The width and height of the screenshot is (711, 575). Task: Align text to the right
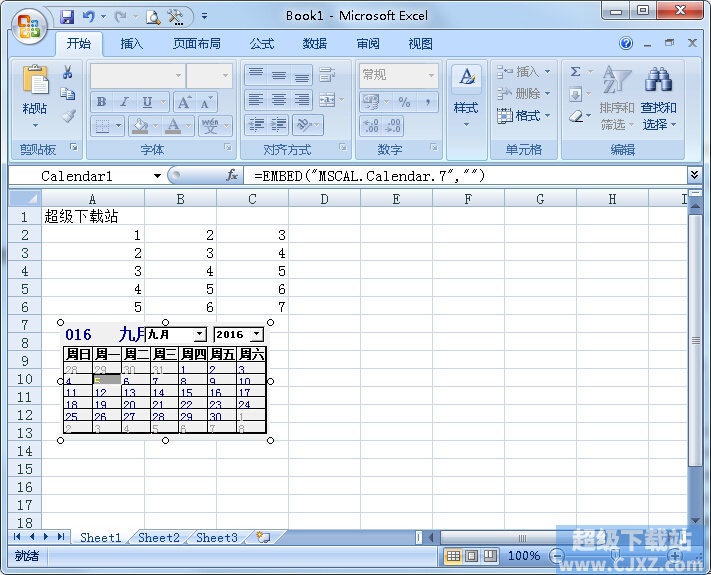tap(302, 99)
